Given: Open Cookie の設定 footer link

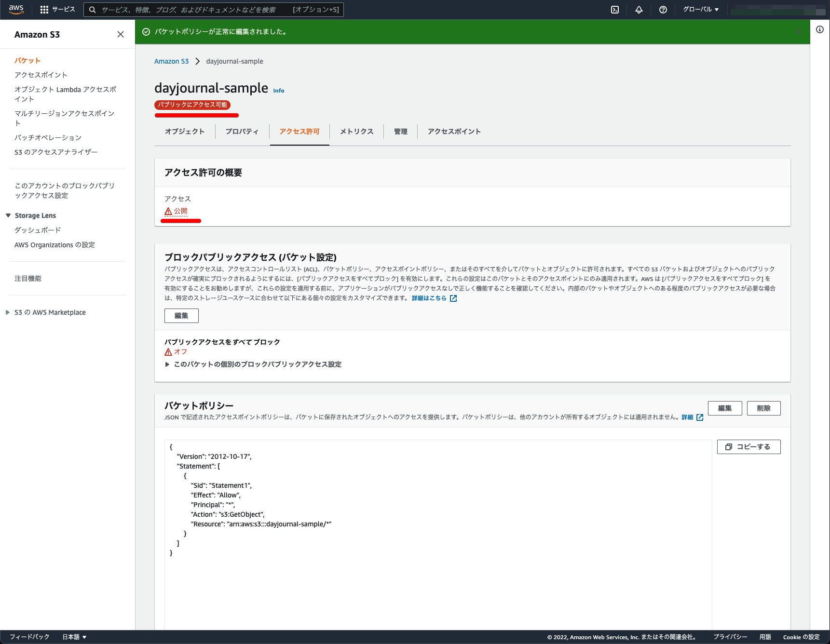Looking at the screenshot, I should pyautogui.click(x=801, y=637).
